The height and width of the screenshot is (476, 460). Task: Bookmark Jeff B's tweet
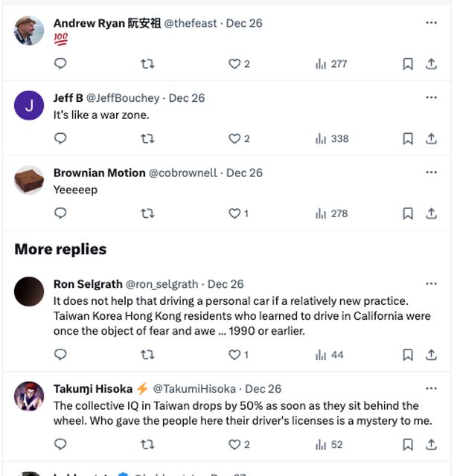click(408, 138)
